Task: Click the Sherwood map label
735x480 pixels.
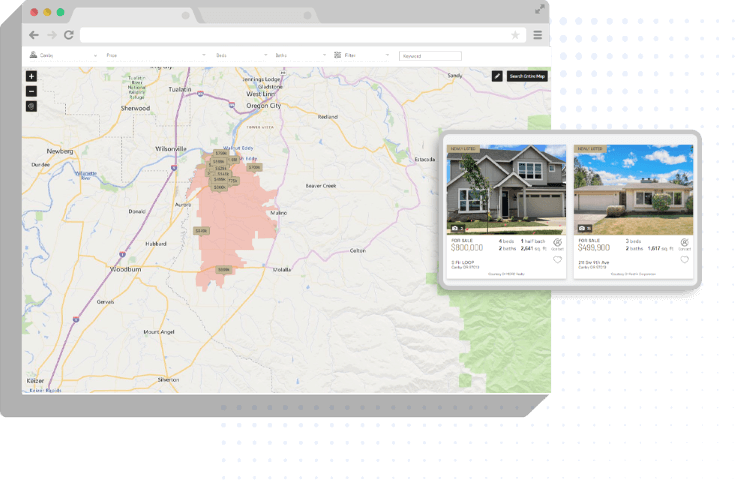Action: [x=135, y=108]
